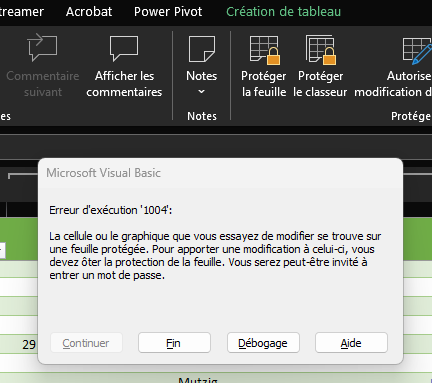Click the Protéger le classeur icon

click(x=321, y=50)
